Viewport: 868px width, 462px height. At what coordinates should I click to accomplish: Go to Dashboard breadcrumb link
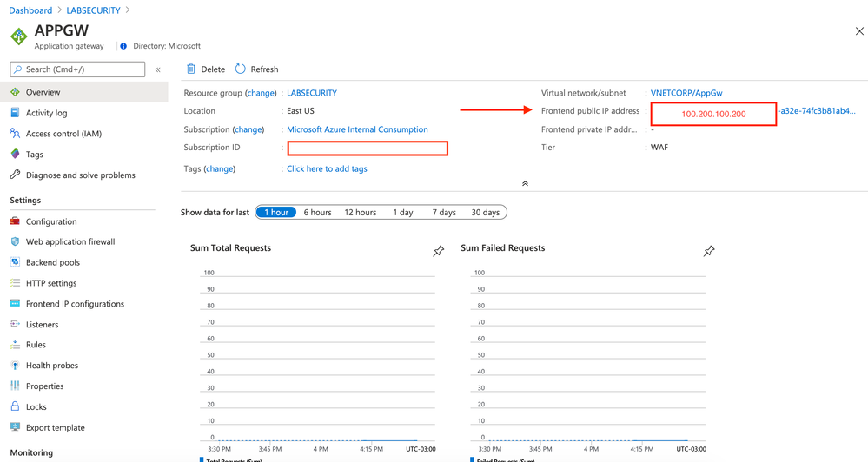click(x=30, y=10)
